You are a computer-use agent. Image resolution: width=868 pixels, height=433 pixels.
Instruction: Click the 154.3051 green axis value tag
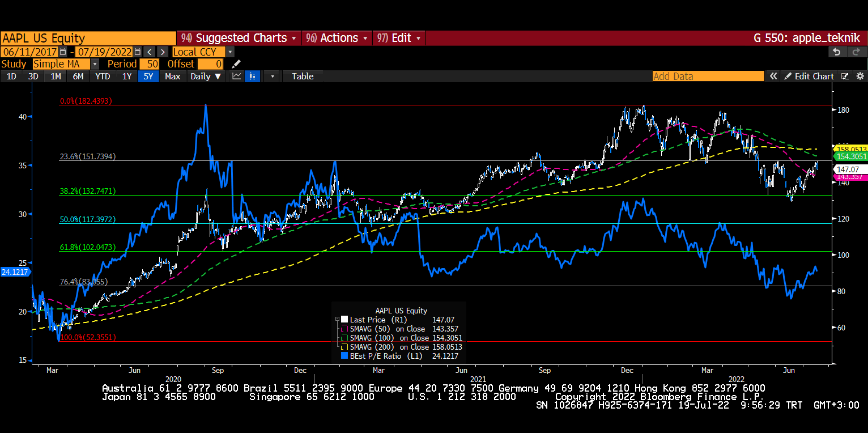pos(850,156)
